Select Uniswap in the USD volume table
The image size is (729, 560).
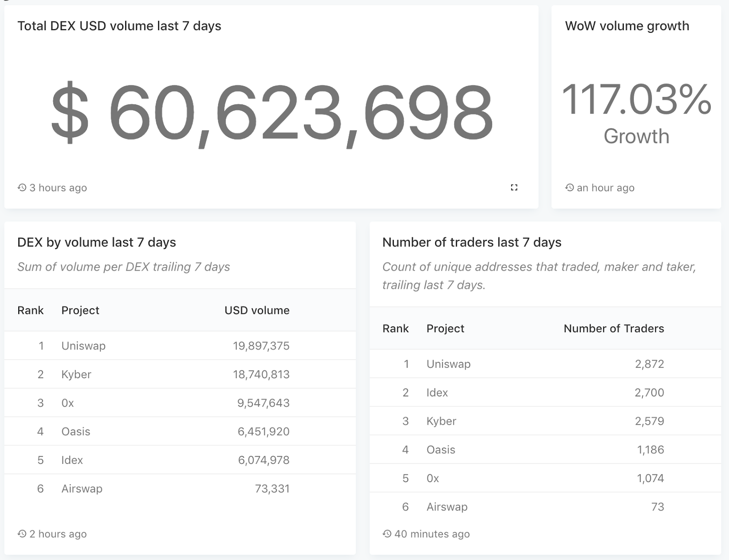pos(83,346)
